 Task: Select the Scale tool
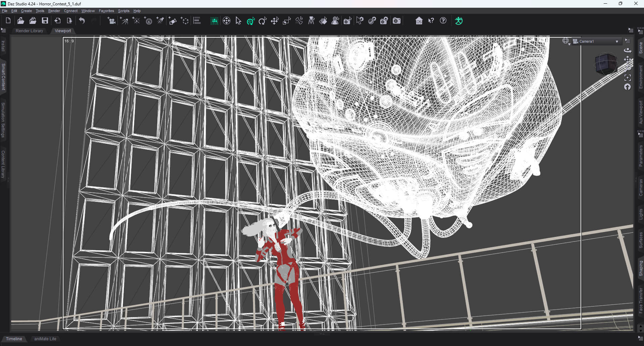tap(287, 21)
